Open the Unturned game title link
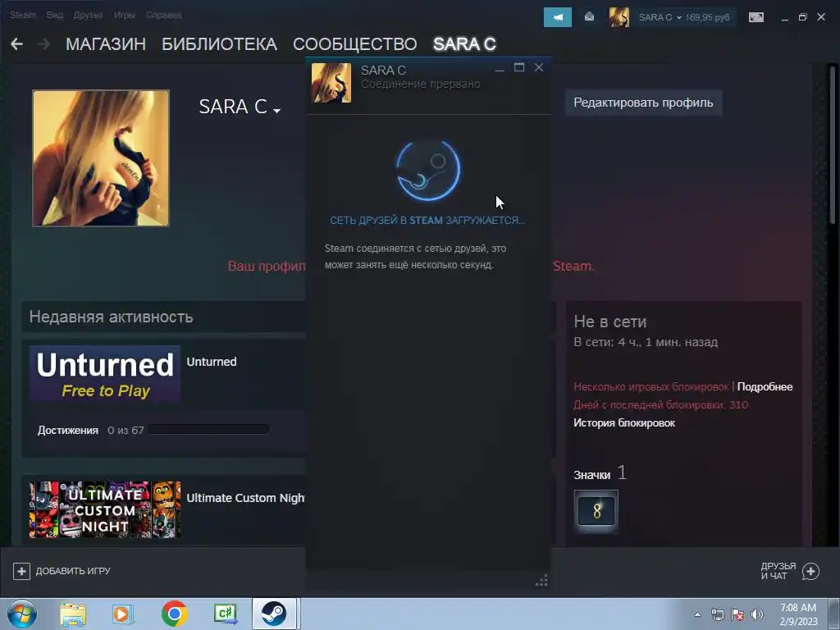 212,362
